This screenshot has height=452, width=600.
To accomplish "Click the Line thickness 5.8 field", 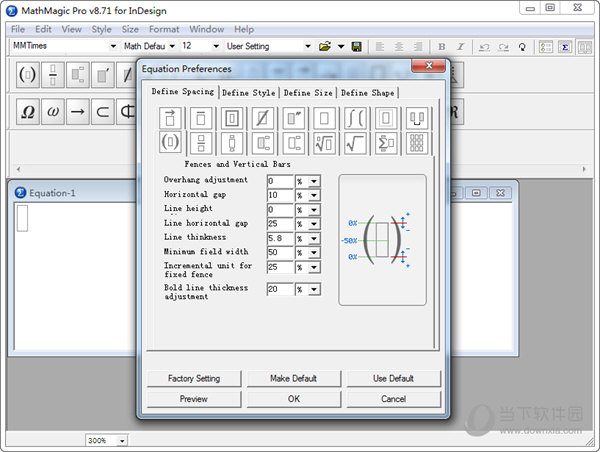I will pos(280,238).
